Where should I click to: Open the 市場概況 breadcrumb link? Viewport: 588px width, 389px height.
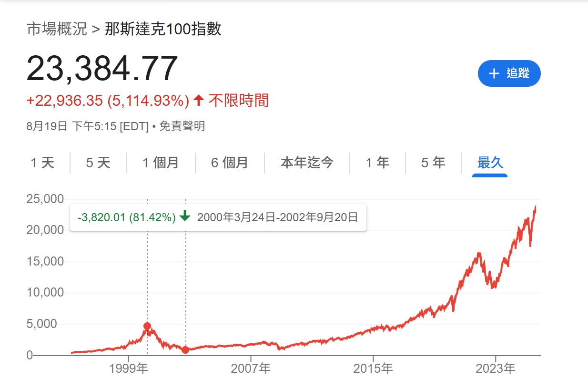57,29
